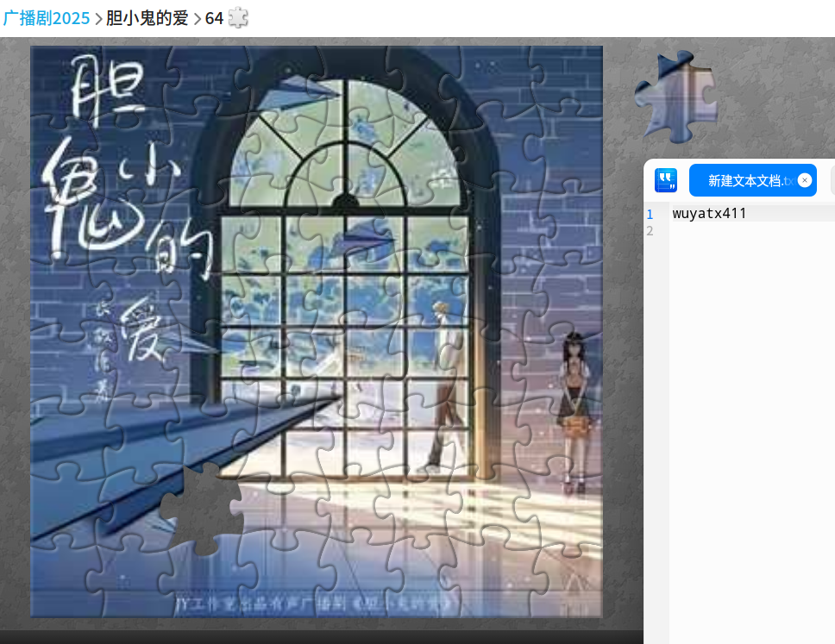
Task: Click the partially visible tab right of 新建文本文档
Action: (832, 180)
